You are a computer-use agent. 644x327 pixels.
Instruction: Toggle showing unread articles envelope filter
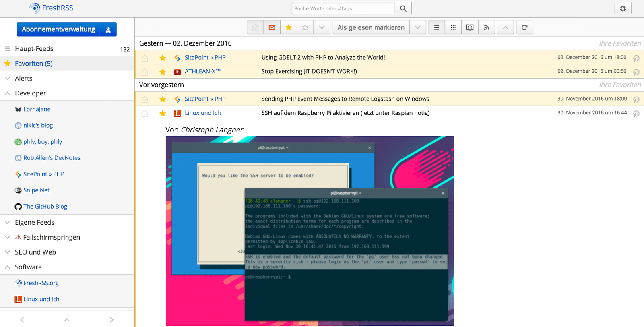pos(272,27)
